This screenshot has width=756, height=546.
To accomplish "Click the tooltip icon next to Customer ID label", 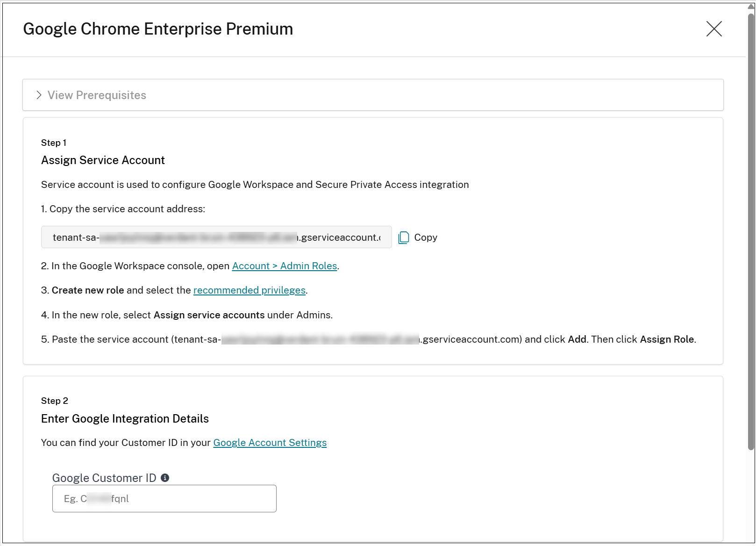I will tap(165, 478).
